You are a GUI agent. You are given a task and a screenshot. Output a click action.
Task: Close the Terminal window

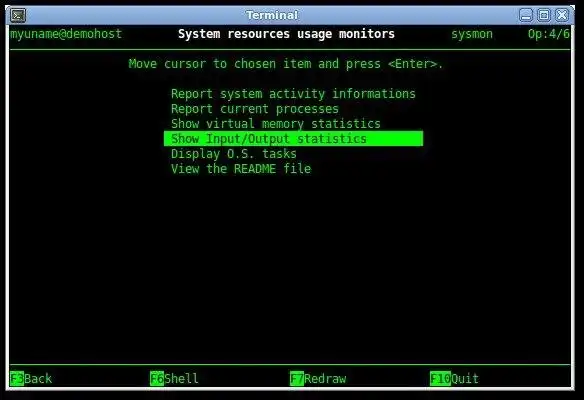tap(562, 15)
